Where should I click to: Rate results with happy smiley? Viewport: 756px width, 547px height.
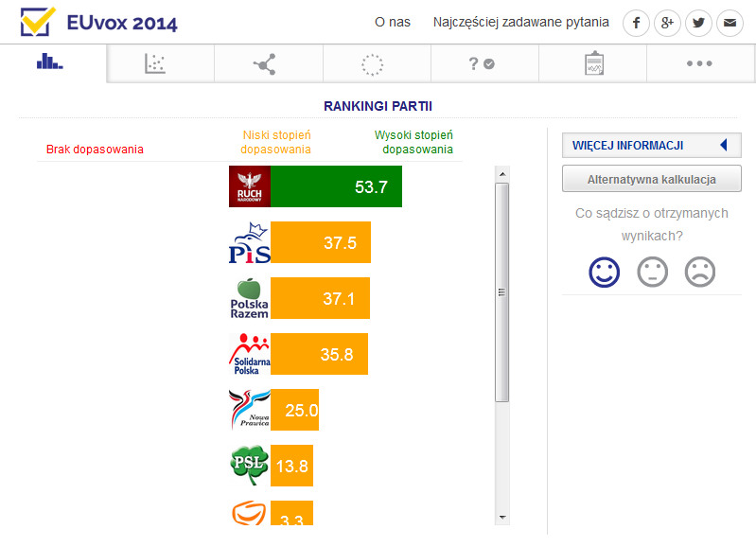pos(604,272)
